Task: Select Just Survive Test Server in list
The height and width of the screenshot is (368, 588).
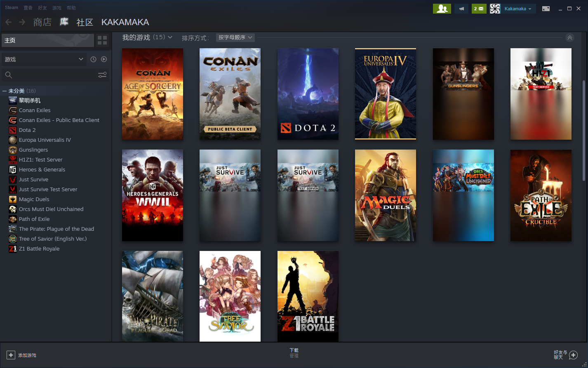Action: [48, 189]
